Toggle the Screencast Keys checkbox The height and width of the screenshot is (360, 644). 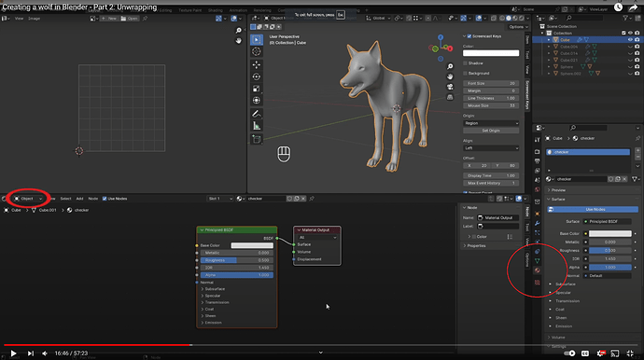click(x=469, y=36)
